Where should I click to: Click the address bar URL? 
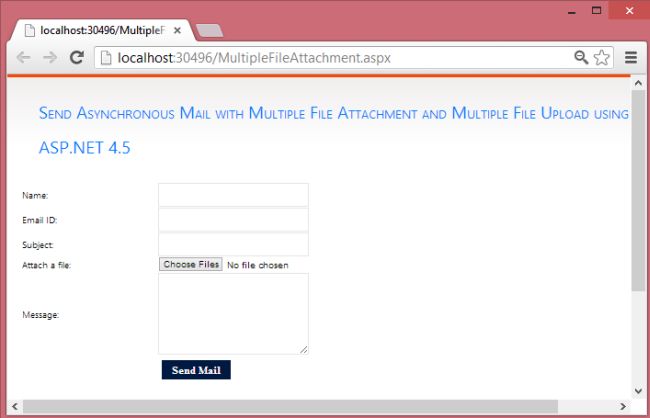[x=254, y=58]
